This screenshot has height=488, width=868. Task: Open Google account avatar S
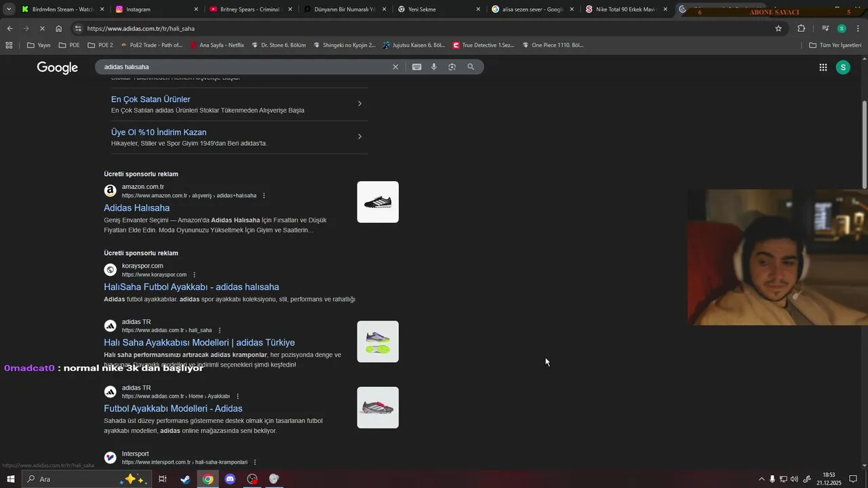pos(843,67)
